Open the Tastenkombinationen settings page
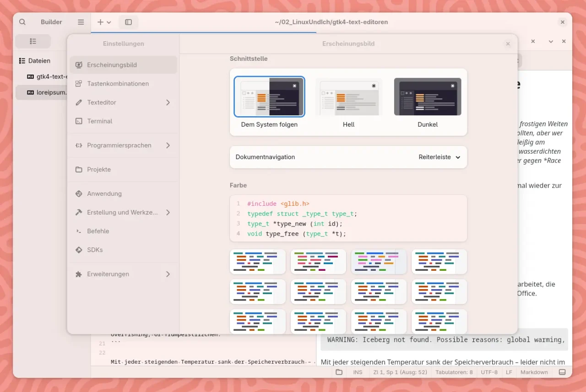This screenshot has width=586, height=392. [x=118, y=84]
